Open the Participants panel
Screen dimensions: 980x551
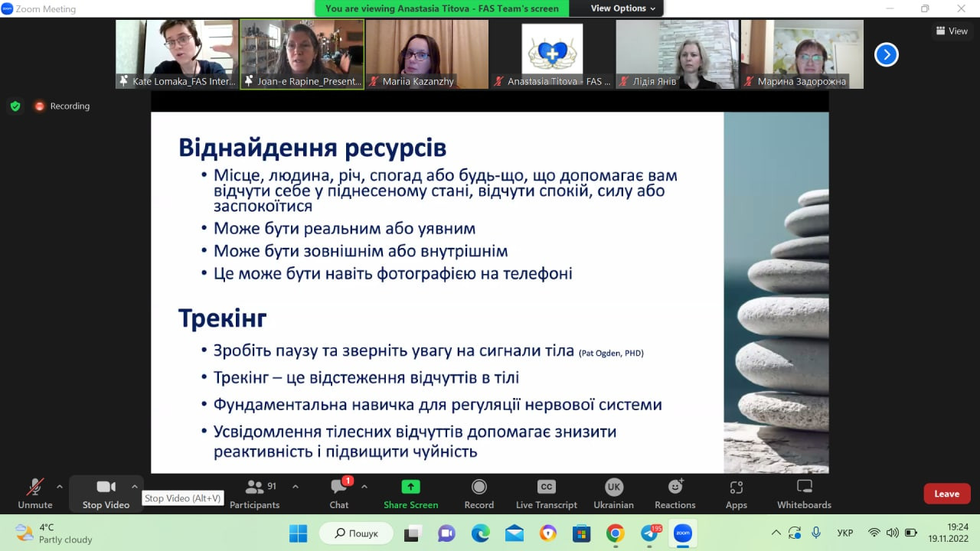255,494
